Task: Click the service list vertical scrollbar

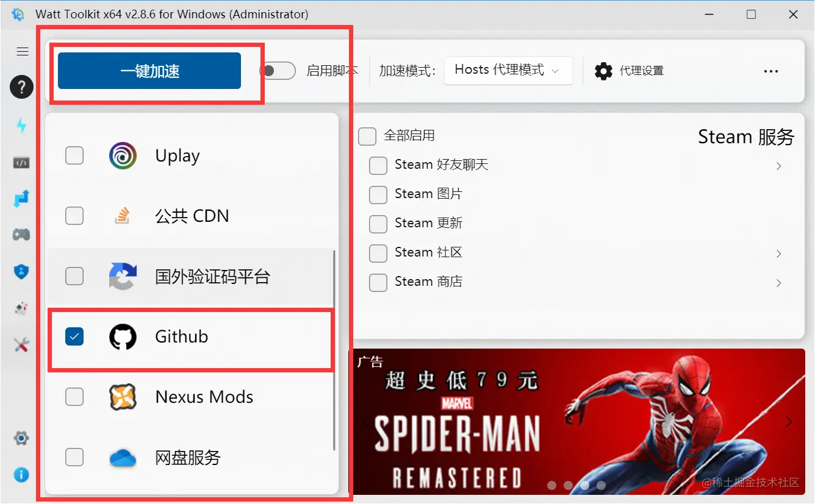Action: [334, 350]
